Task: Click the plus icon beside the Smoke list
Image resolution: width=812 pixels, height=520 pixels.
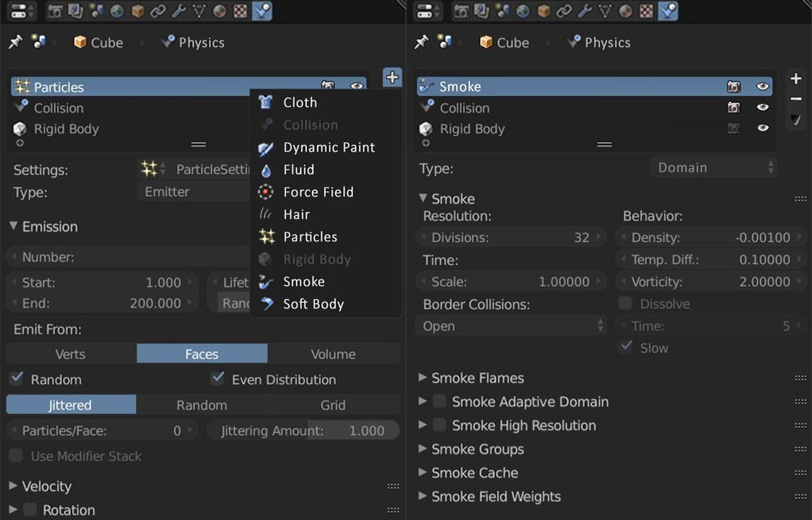Action: (x=796, y=78)
